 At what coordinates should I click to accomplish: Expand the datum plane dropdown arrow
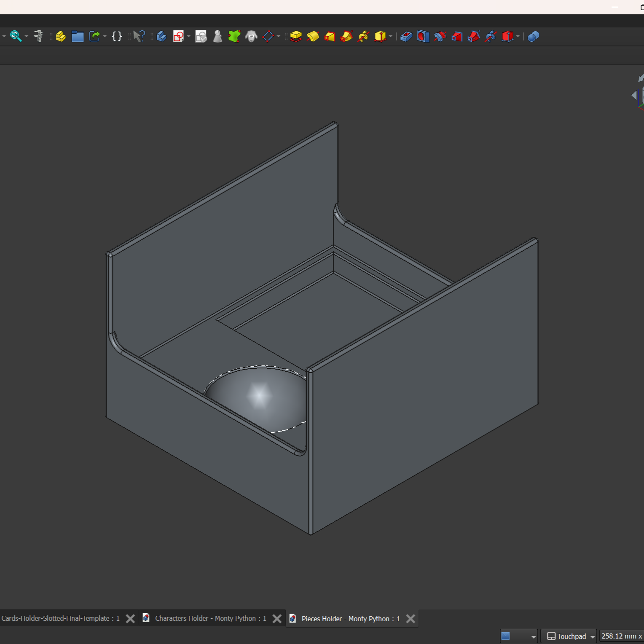[279, 37]
